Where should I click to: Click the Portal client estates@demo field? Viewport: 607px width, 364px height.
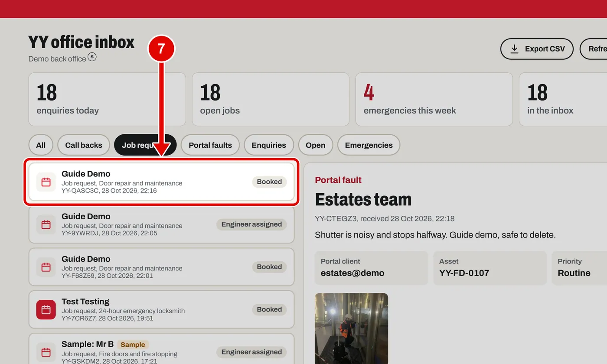point(371,268)
